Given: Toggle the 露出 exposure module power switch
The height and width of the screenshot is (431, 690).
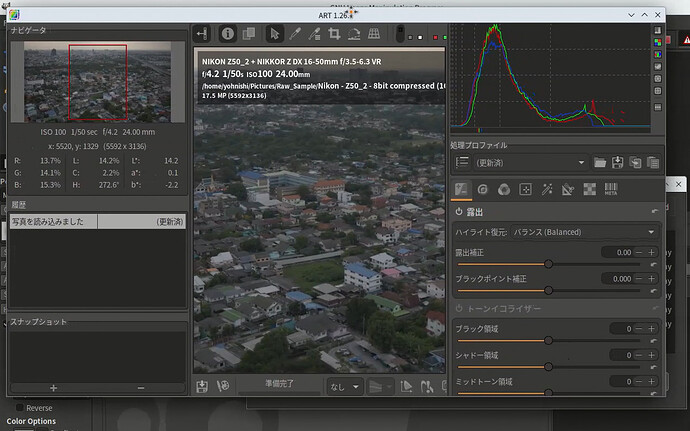Looking at the screenshot, I should (459, 212).
